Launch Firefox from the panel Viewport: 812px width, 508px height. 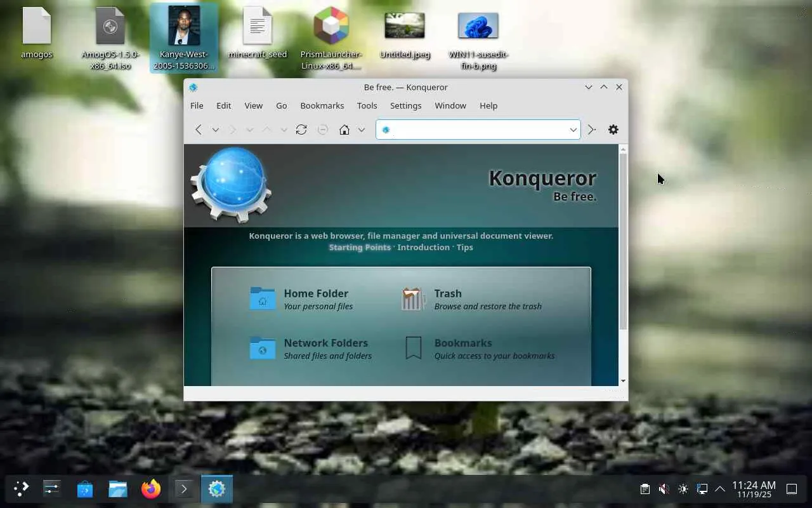151,489
